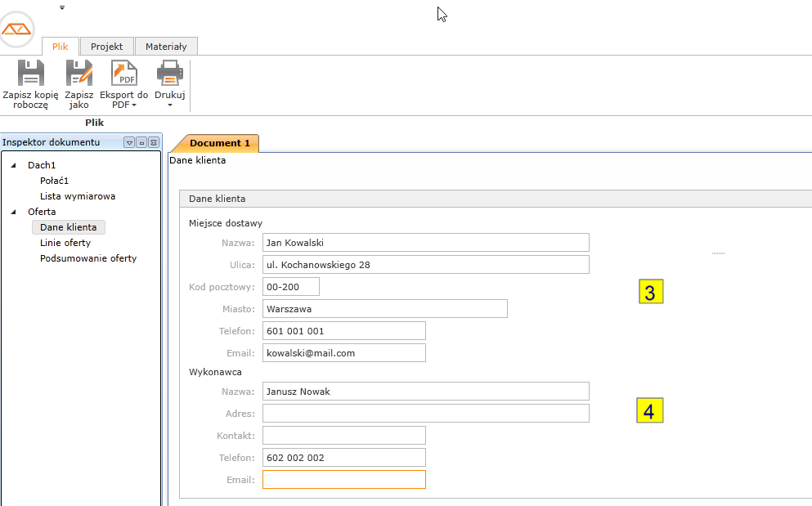The width and height of the screenshot is (812, 506).
Task: Open the quick access toolbar customize arrow
Action: (x=62, y=7)
